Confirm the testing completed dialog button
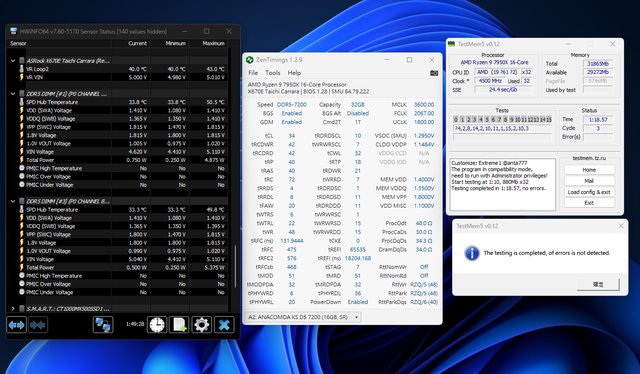 click(x=598, y=284)
